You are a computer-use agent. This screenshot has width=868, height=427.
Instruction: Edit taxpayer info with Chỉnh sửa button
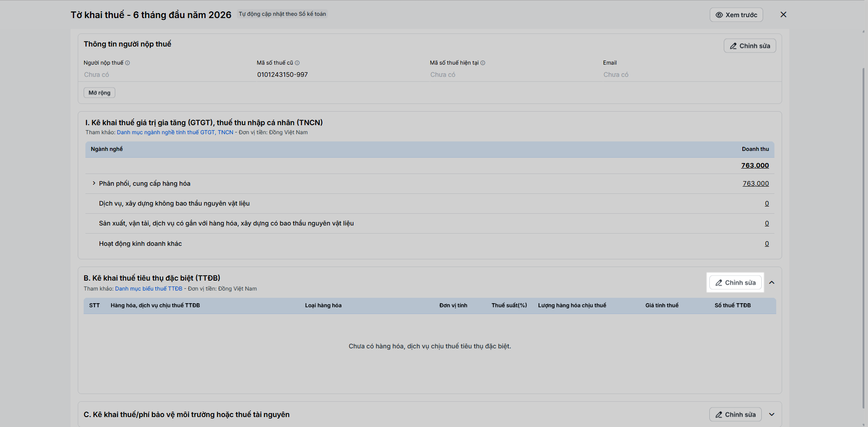[750, 46]
